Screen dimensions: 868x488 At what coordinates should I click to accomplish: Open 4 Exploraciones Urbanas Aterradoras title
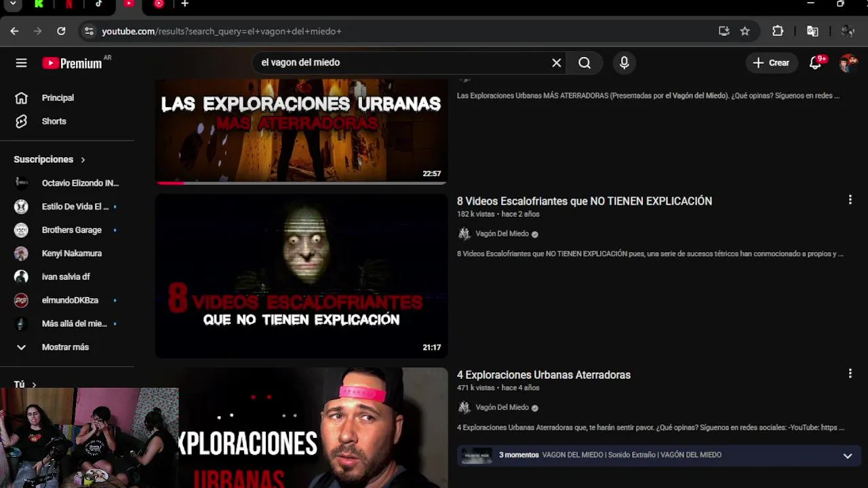(x=543, y=375)
